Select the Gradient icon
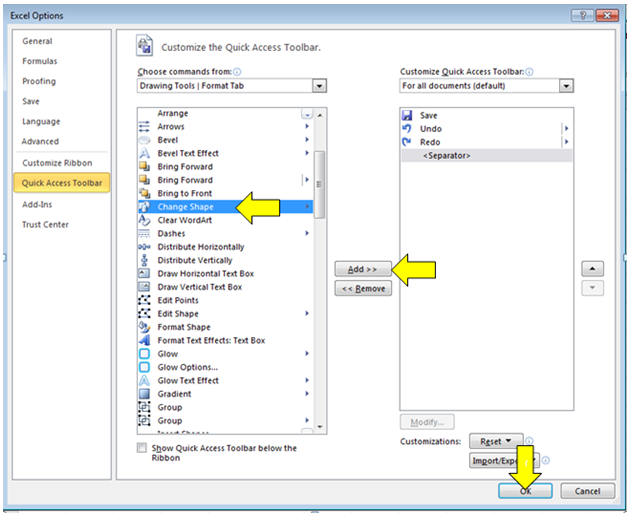This screenshot has width=631, height=514. pyautogui.click(x=144, y=394)
